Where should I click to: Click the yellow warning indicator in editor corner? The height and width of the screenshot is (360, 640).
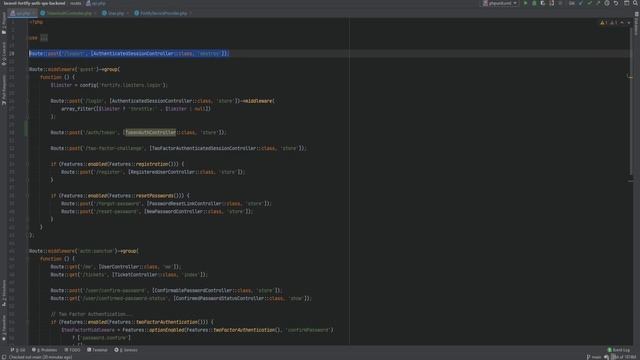(604, 23)
